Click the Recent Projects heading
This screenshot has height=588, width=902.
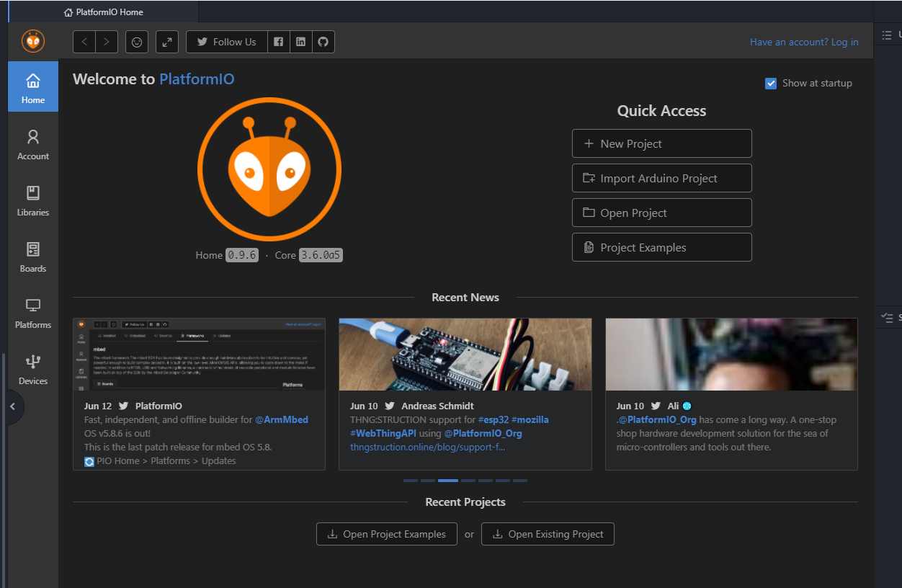pyautogui.click(x=465, y=502)
